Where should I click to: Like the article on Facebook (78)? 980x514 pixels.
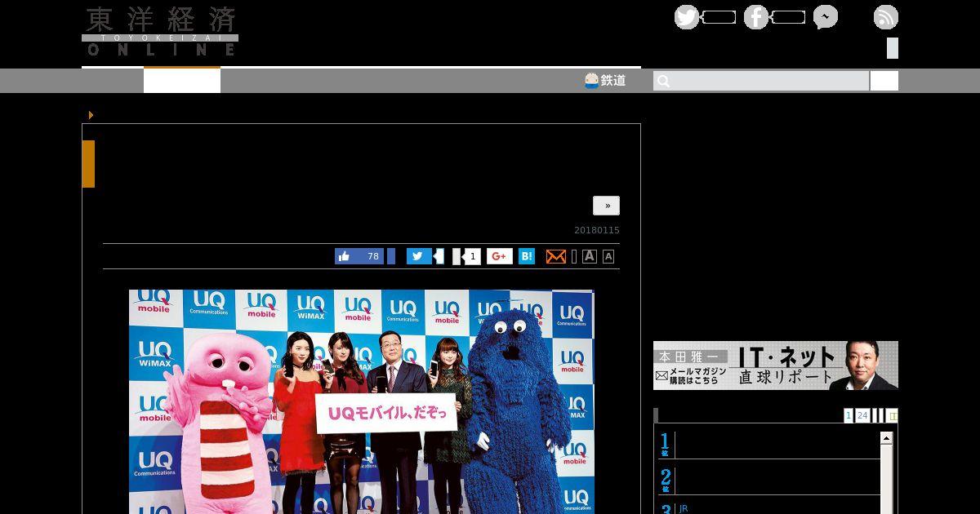(x=359, y=256)
